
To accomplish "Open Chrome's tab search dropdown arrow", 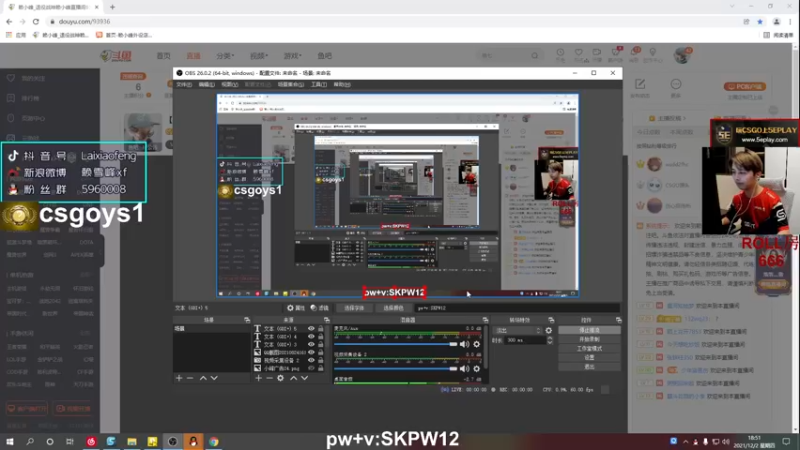I will [x=732, y=7].
